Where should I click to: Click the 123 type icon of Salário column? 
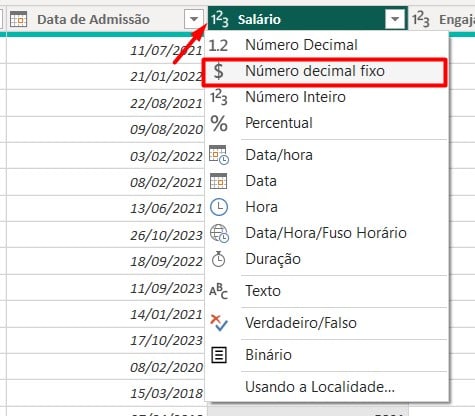pyautogui.click(x=220, y=19)
